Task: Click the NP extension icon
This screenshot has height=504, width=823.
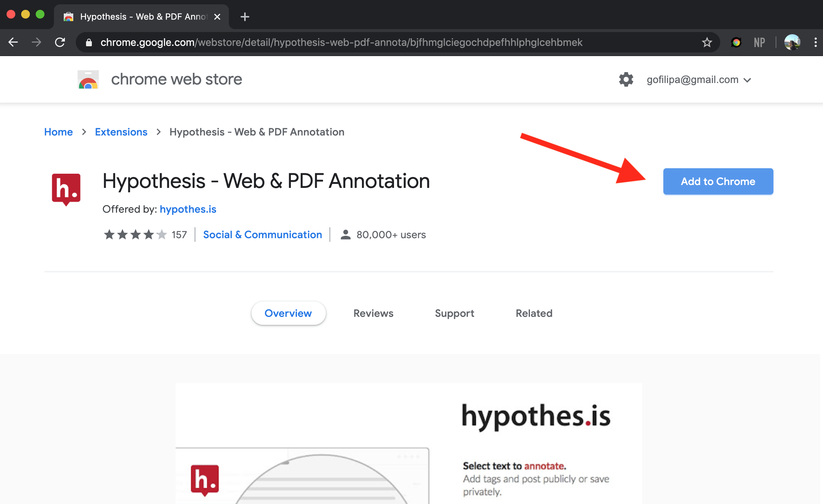Action: pos(759,43)
